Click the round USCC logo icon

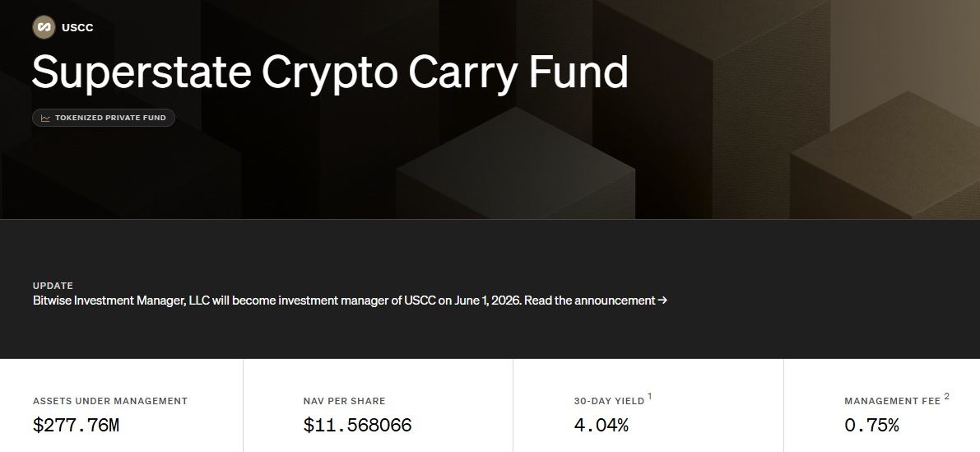tap(44, 27)
